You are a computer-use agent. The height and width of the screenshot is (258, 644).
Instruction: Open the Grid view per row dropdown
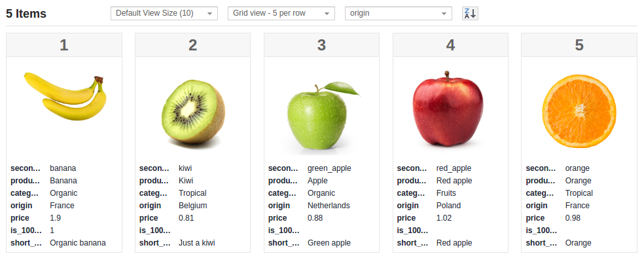[x=281, y=13]
